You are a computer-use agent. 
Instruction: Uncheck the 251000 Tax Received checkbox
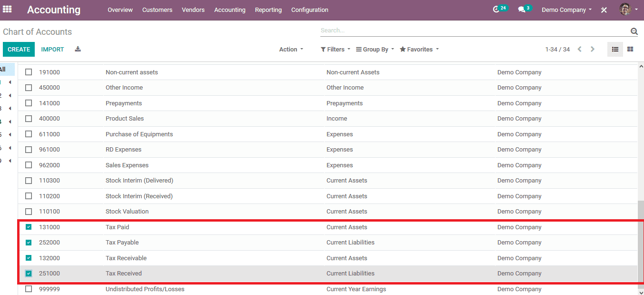click(x=29, y=274)
